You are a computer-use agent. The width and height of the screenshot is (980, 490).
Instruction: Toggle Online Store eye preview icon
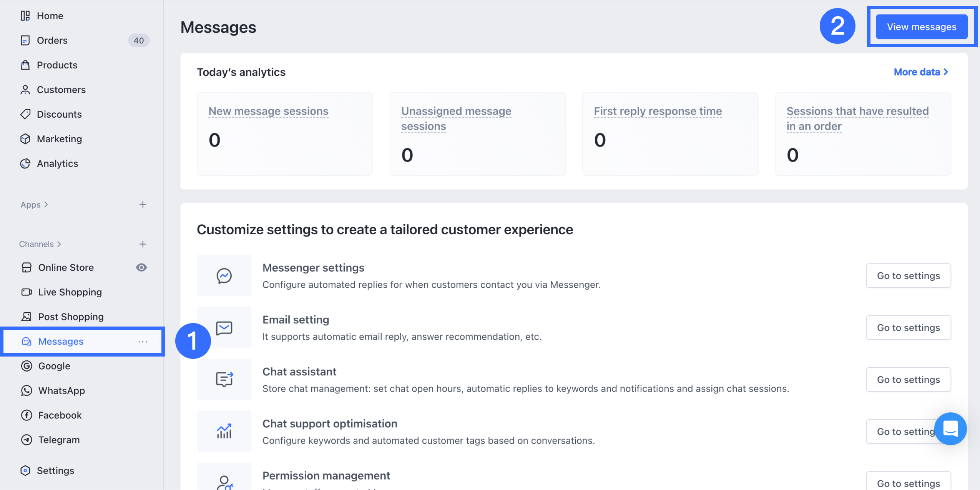[141, 267]
